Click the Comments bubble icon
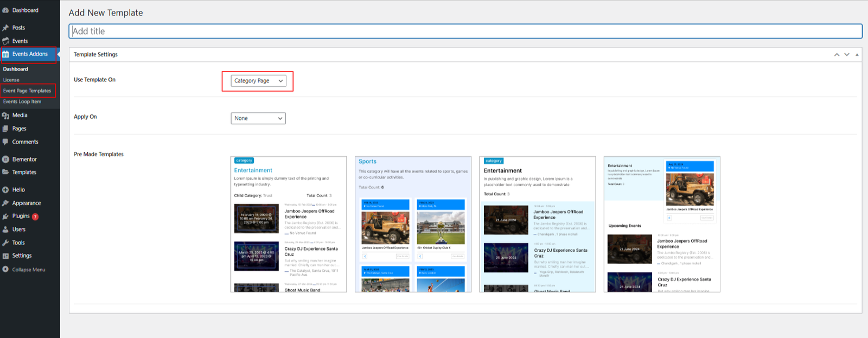 pyautogui.click(x=5, y=142)
